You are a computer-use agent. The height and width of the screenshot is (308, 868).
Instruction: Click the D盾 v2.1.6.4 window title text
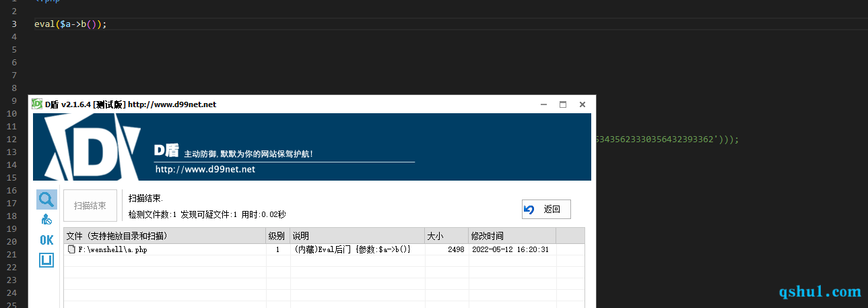click(131, 104)
